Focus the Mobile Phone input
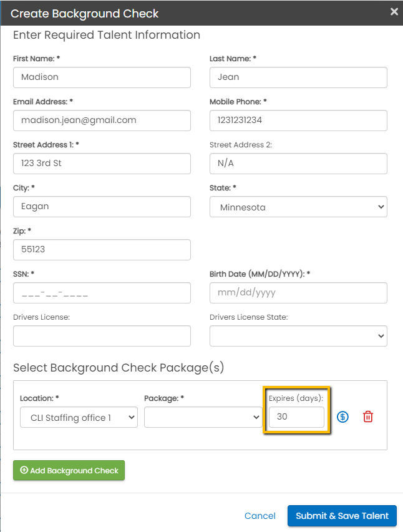The image size is (403, 532). [x=298, y=121]
